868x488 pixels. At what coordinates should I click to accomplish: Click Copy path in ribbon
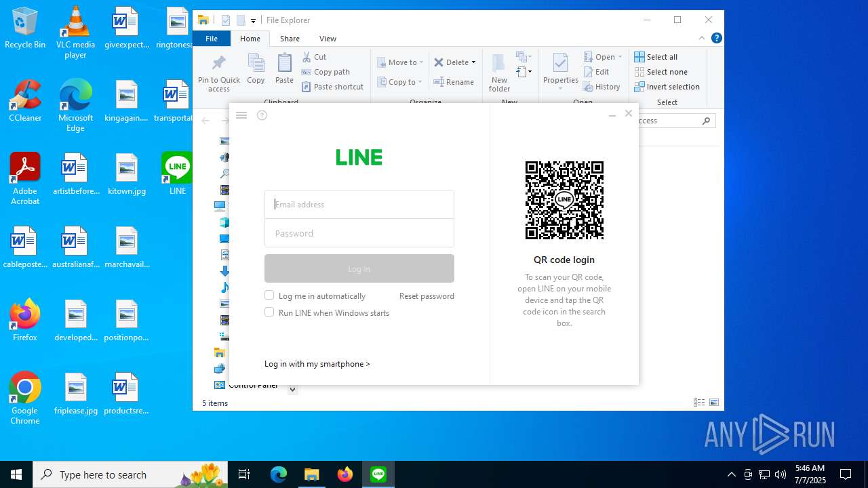pos(325,72)
